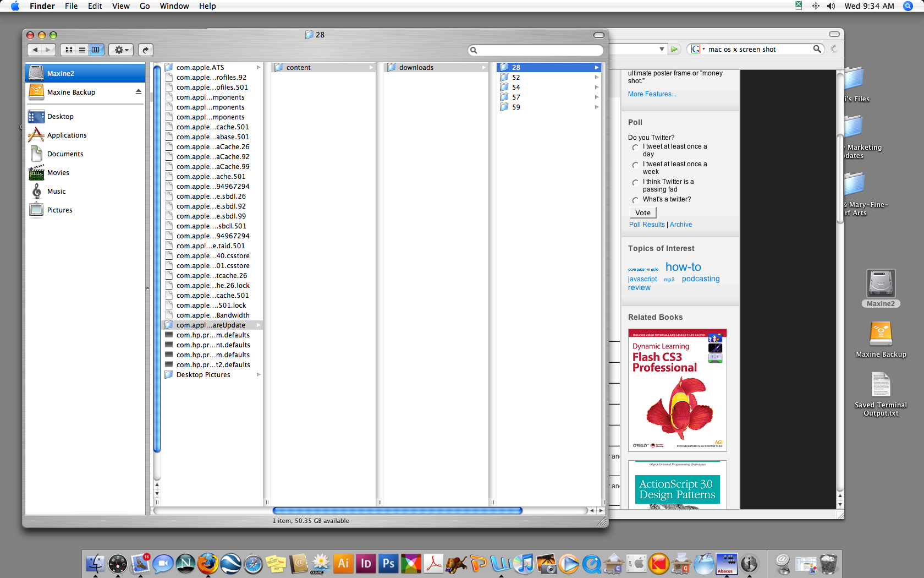Open browser address bar history dropdown
The image size is (924, 578).
point(662,49)
